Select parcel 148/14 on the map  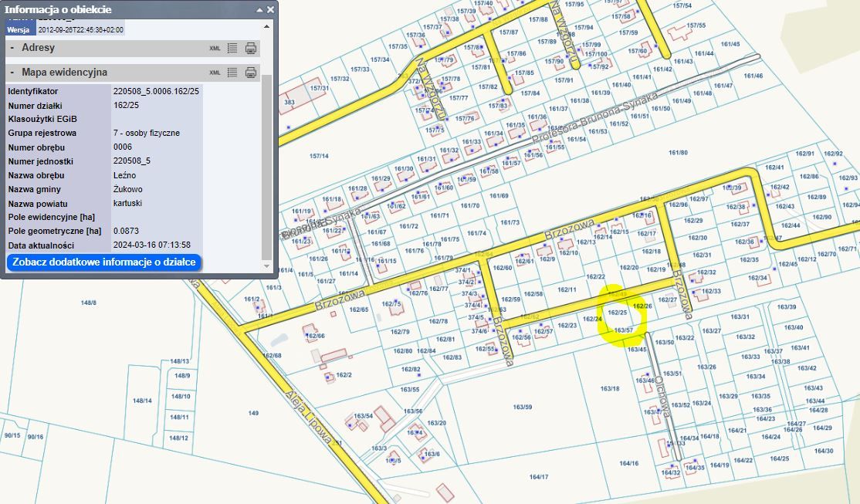click(x=142, y=401)
